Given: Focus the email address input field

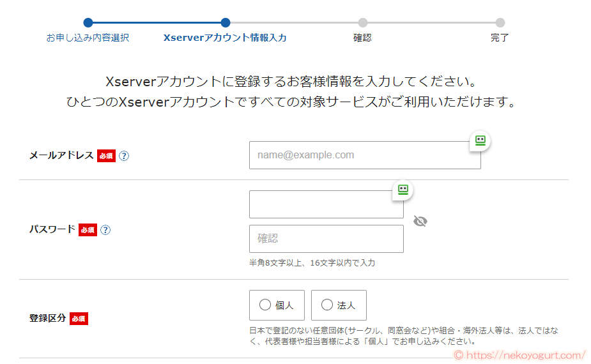Looking at the screenshot, I should [365, 155].
